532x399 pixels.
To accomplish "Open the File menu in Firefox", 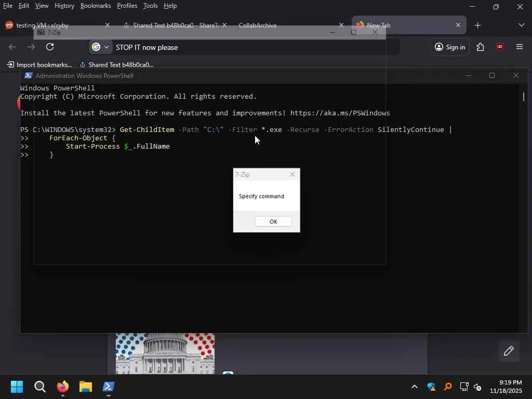I will (7, 6).
